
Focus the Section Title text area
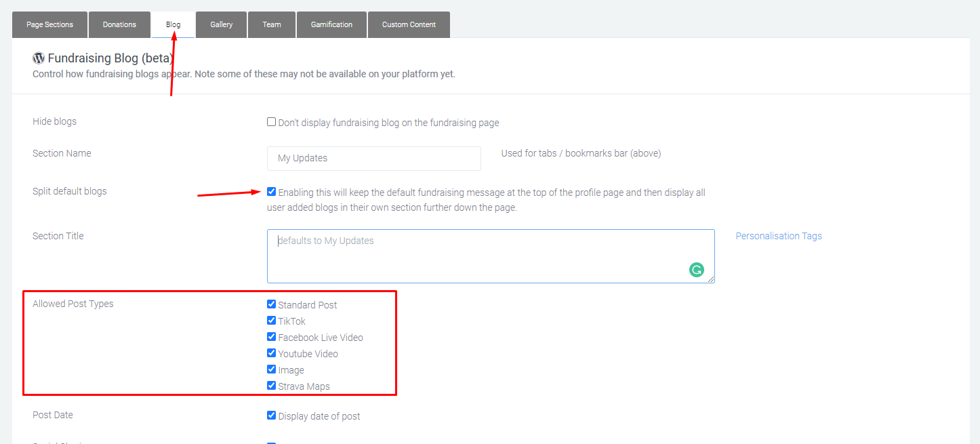491,256
